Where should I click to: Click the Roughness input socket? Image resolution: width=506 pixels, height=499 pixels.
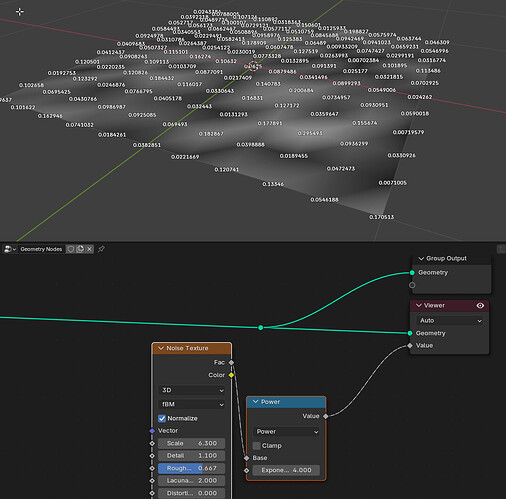point(152,468)
